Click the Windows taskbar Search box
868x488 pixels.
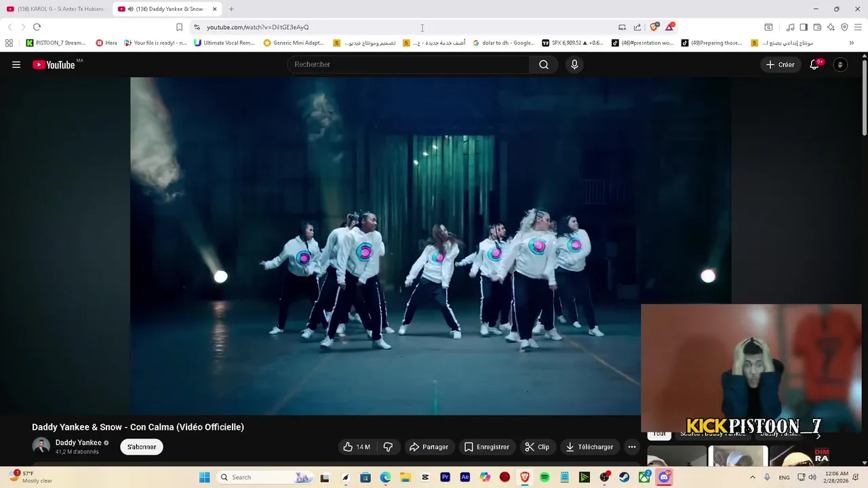coord(265,477)
